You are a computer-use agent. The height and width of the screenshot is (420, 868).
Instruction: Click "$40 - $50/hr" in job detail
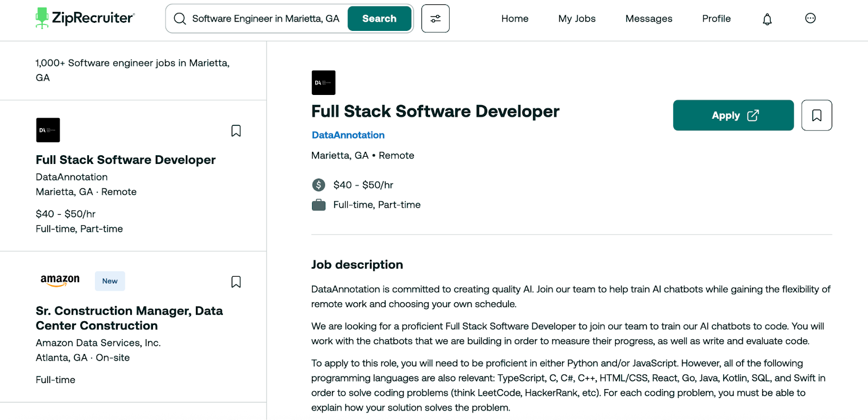tap(363, 185)
